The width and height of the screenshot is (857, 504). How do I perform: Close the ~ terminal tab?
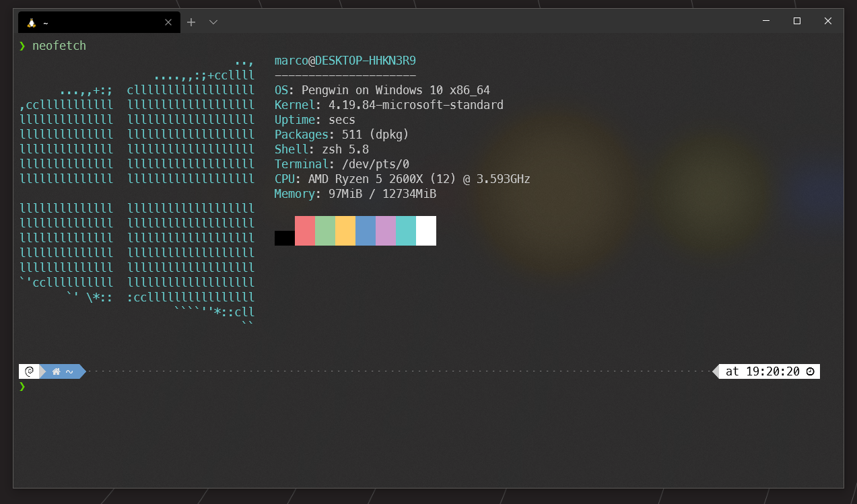pyautogui.click(x=168, y=22)
